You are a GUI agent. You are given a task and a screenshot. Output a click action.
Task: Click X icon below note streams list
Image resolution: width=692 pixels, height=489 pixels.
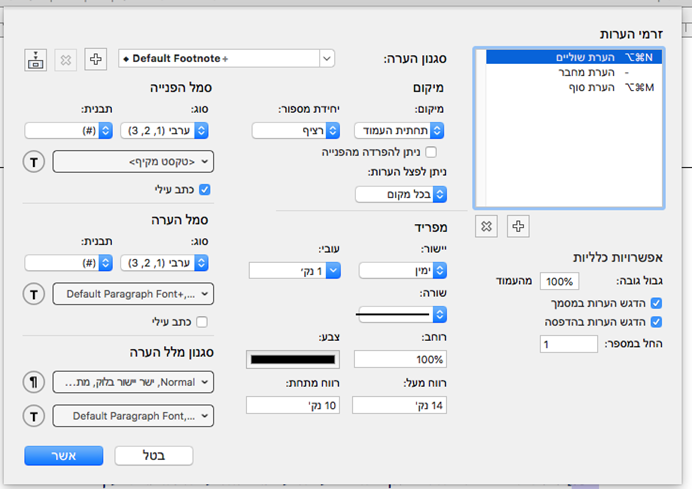pos(486,226)
